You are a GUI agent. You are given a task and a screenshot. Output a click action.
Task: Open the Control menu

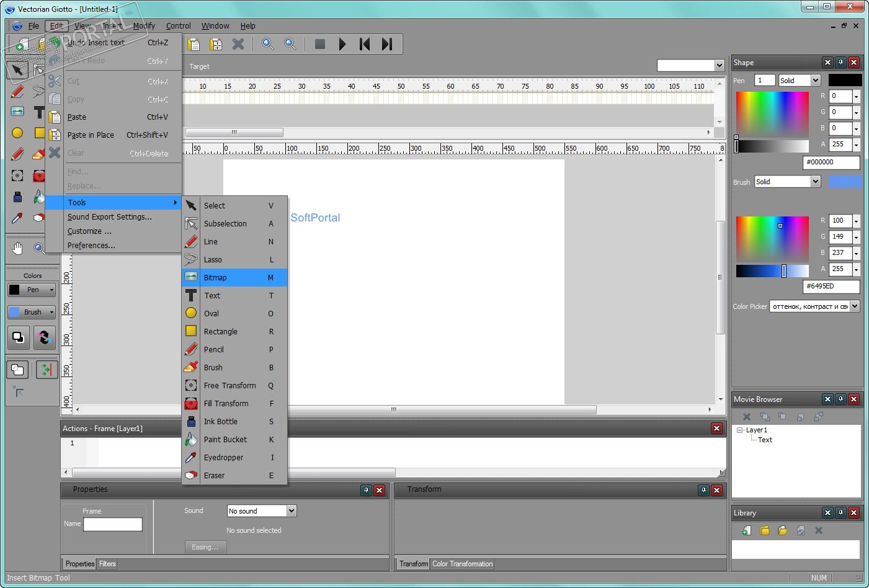(178, 26)
